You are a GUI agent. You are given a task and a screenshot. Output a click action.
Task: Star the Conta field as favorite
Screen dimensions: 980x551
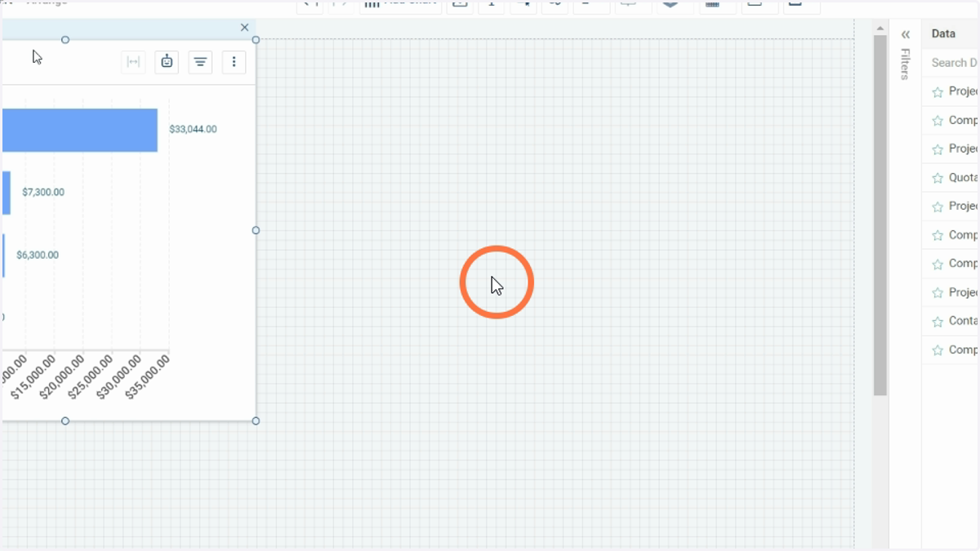coord(937,322)
